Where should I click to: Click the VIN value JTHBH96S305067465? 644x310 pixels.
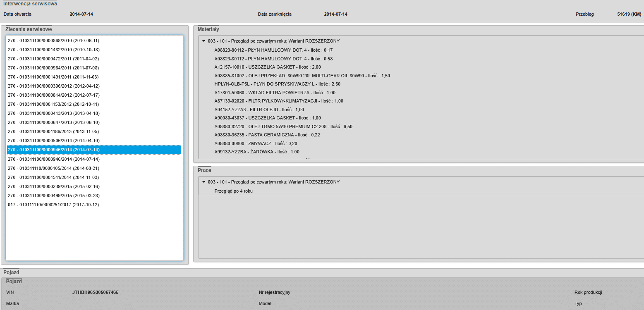coord(96,292)
